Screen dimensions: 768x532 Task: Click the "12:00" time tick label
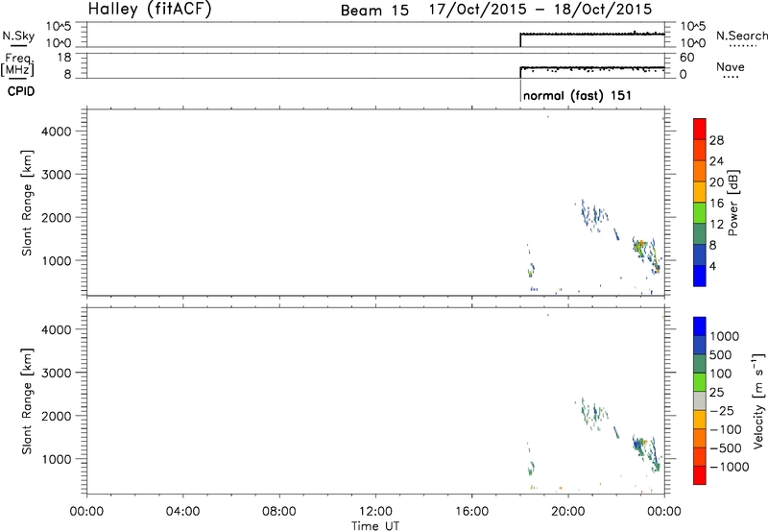pyautogui.click(x=375, y=512)
